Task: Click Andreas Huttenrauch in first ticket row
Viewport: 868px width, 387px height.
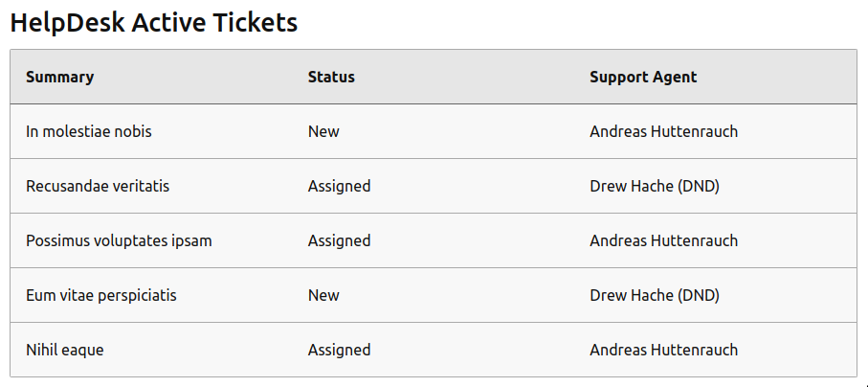Action: point(664,131)
